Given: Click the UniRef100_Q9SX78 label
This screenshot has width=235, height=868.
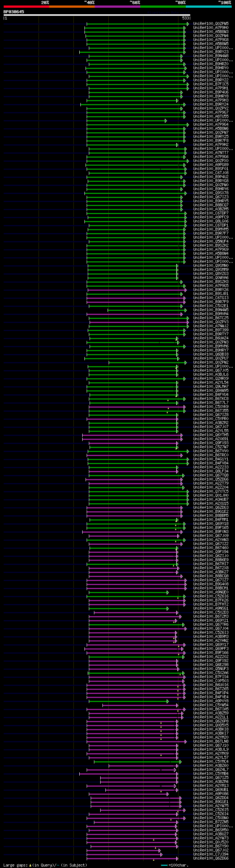Looking at the screenshot, I should click(x=211, y=193).
